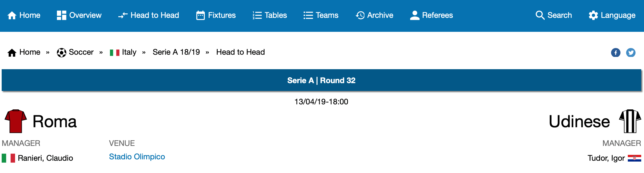Screen dimensions: 644x173
Task: Click the Language gear icon
Action: 593,15
